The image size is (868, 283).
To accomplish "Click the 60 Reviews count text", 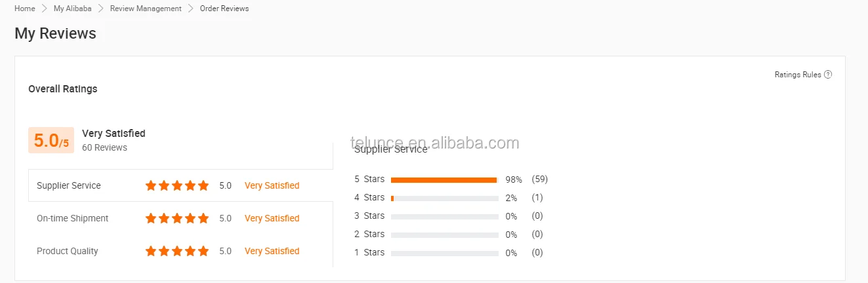I will click(104, 147).
